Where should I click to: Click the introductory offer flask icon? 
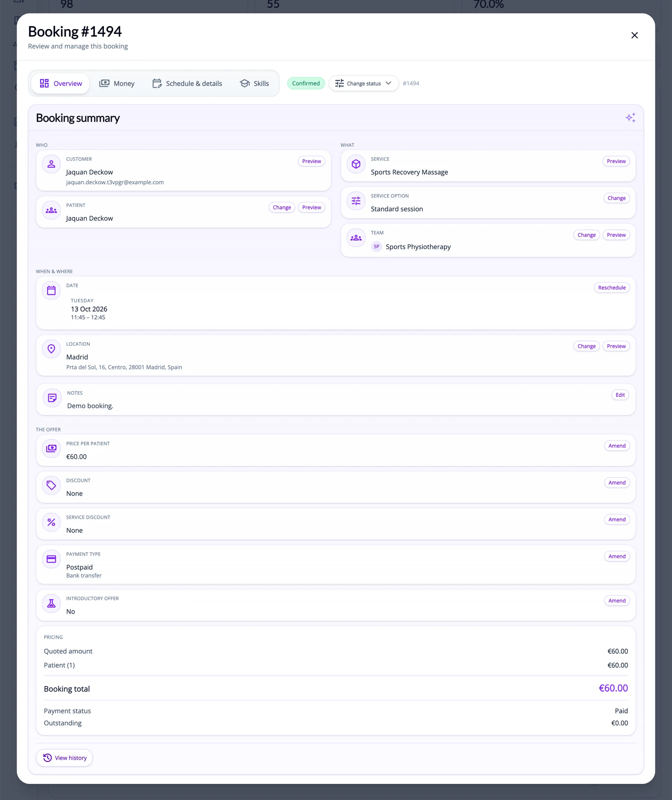point(52,603)
